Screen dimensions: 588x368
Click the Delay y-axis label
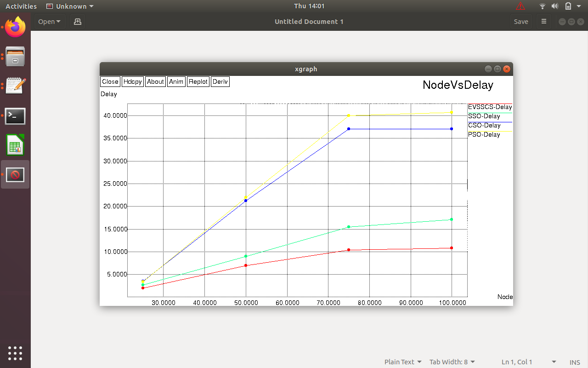point(109,94)
